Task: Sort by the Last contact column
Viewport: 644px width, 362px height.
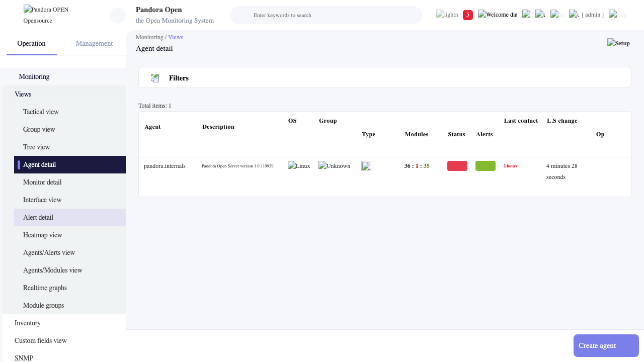Action: point(521,121)
